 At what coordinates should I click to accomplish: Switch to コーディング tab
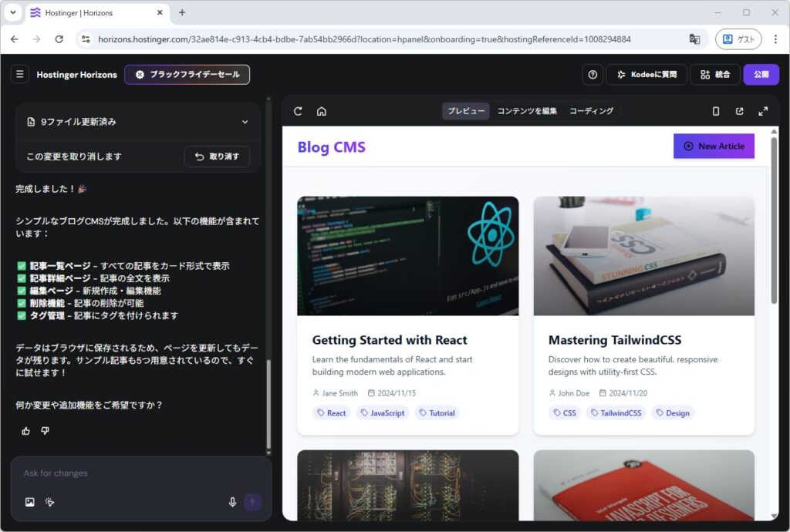tap(591, 111)
